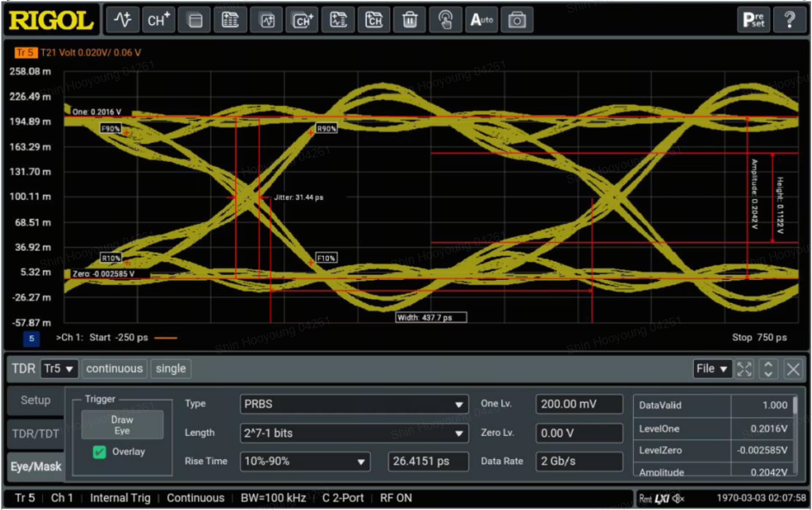Open the File dropdown in TDR panel
Image resolution: width=812 pixels, height=510 pixels.
712,369
